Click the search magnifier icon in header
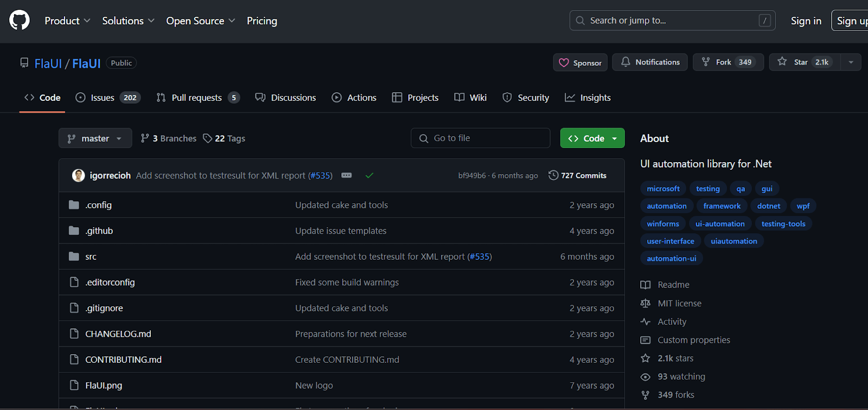Screen dimensions: 868x410 click(x=580, y=21)
